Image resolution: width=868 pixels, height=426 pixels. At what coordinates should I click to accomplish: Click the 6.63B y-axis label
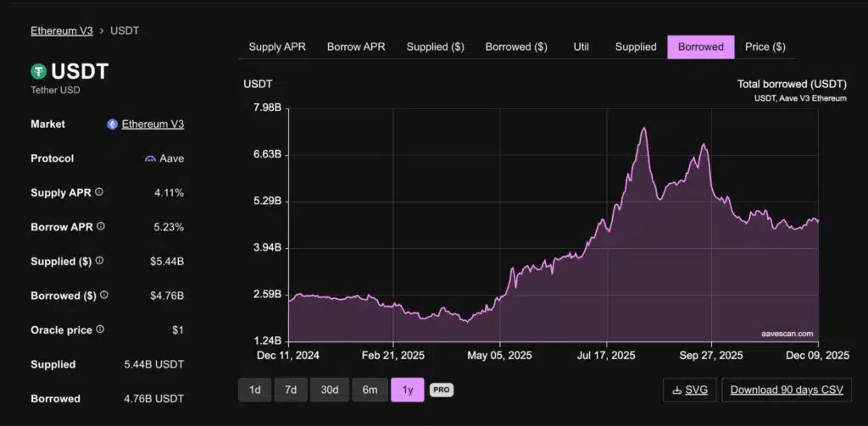pyautogui.click(x=266, y=154)
